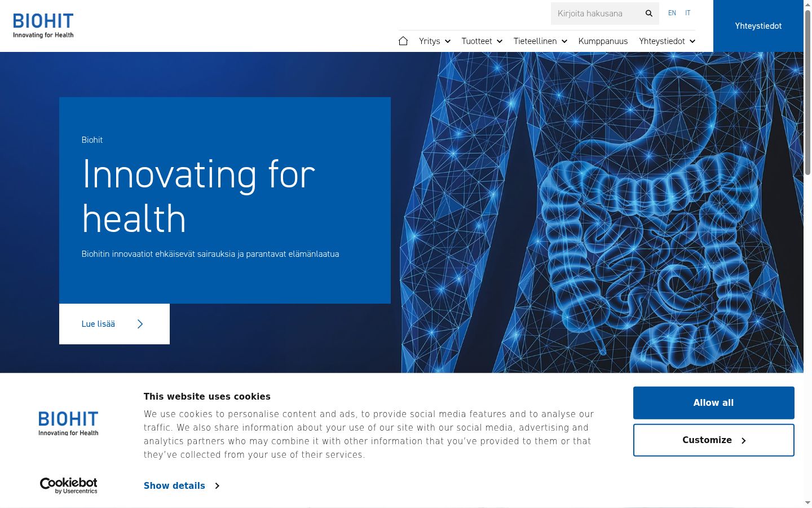Click the "This website uses cookies" heading

(x=207, y=397)
